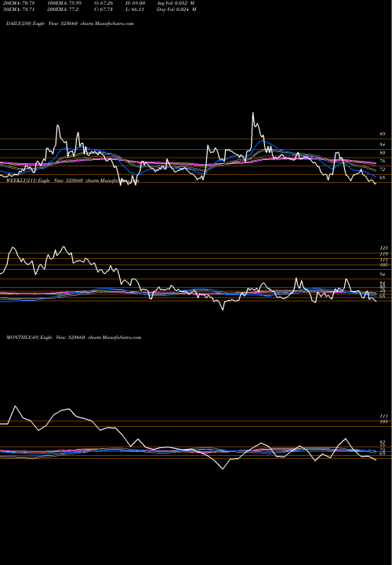
Task: Click the 20EMA: 70.73 value
Action: click(20, 3)
